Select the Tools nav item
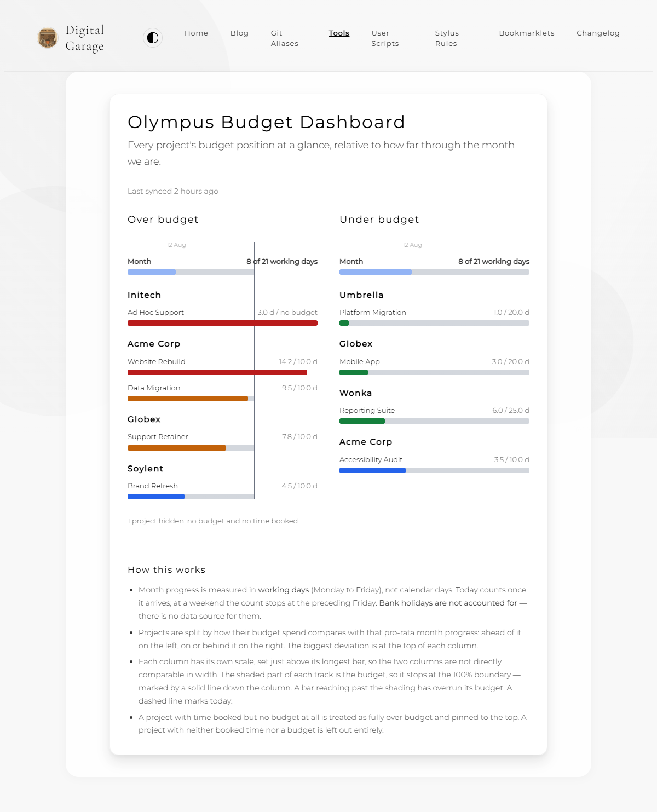 339,33
